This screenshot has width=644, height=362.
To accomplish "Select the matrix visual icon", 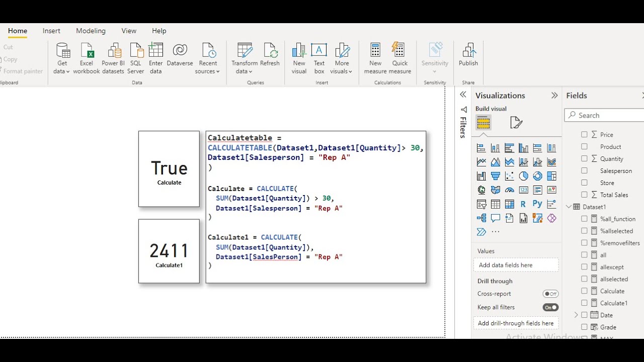I will coord(510,204).
